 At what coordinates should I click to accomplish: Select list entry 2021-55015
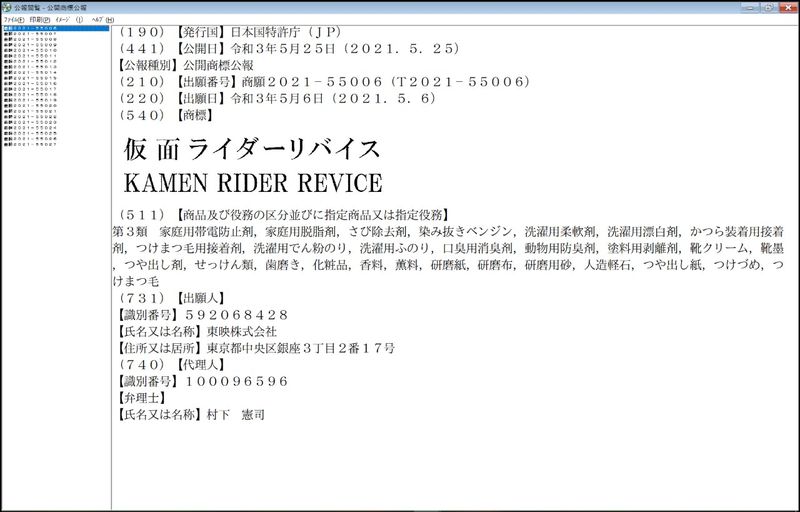pos(30,78)
